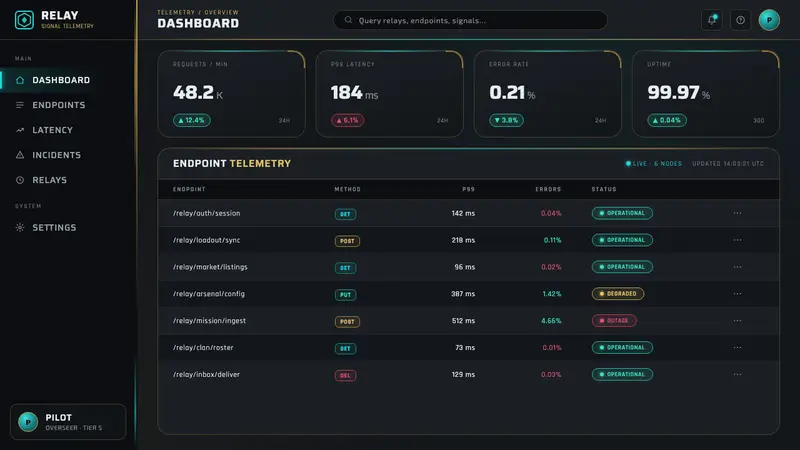Open Endpoints section
800x450 pixels.
[x=68, y=105]
